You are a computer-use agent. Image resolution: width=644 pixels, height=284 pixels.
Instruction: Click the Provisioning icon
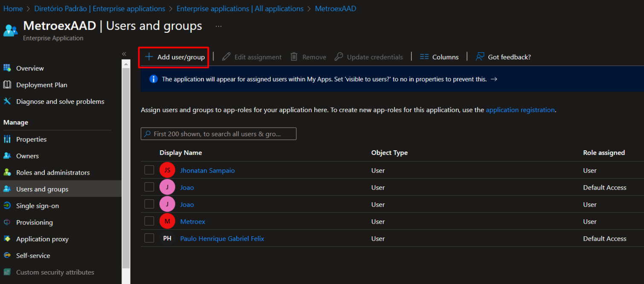click(x=7, y=222)
